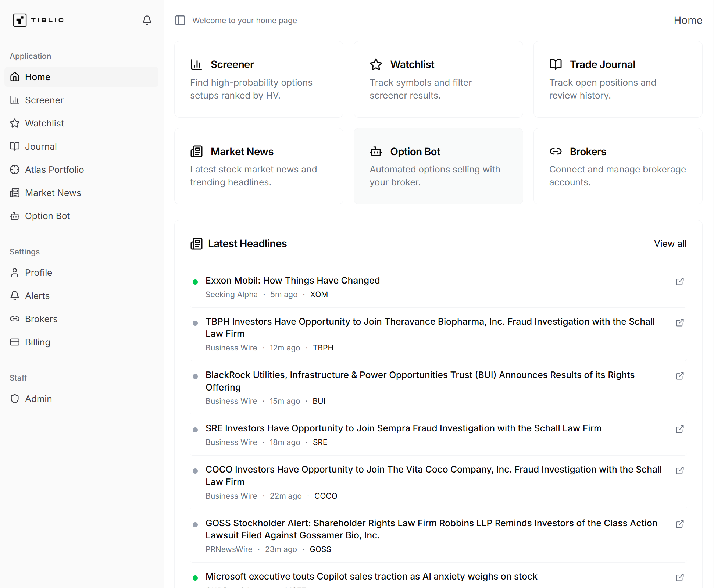Screen dimensions: 714x588
Task: Click the Tiblio logo
Action: (39, 20)
